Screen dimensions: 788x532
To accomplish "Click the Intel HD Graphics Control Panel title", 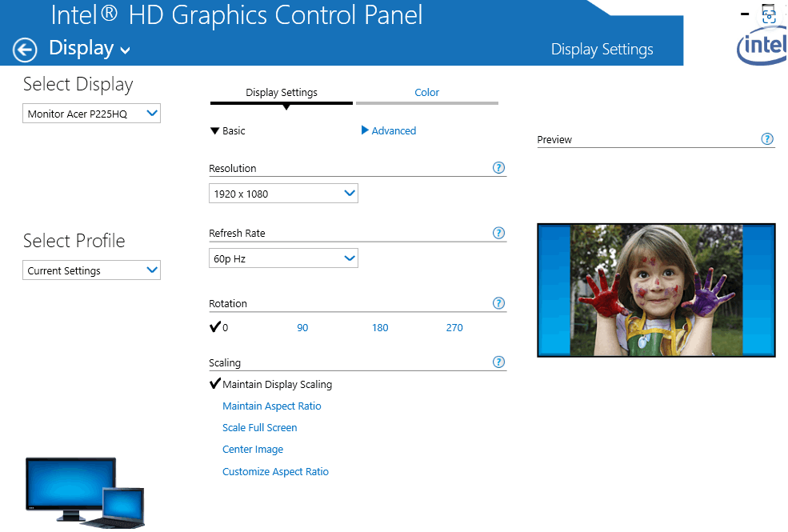I will pos(237,14).
